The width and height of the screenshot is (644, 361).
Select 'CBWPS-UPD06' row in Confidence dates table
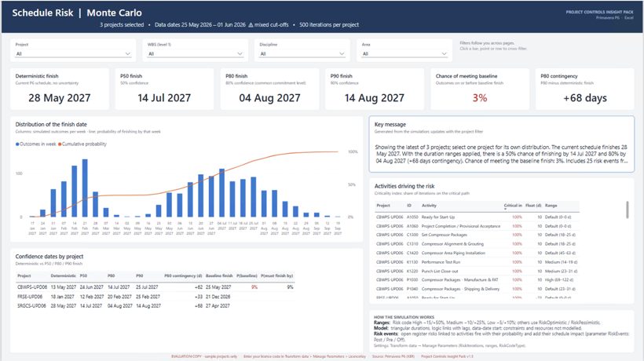[x=156, y=287]
